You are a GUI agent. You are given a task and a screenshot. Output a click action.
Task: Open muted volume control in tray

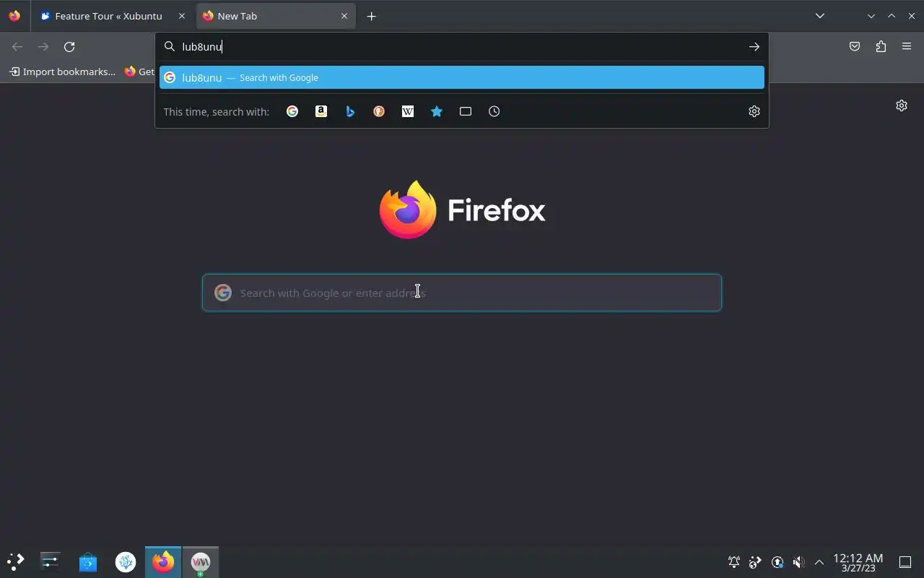[x=798, y=562]
